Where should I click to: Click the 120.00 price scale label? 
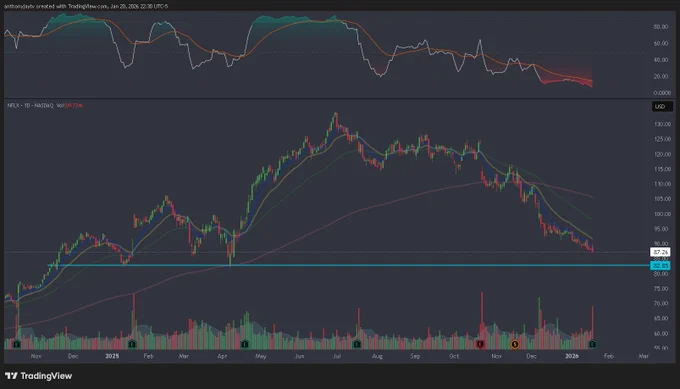[662, 154]
